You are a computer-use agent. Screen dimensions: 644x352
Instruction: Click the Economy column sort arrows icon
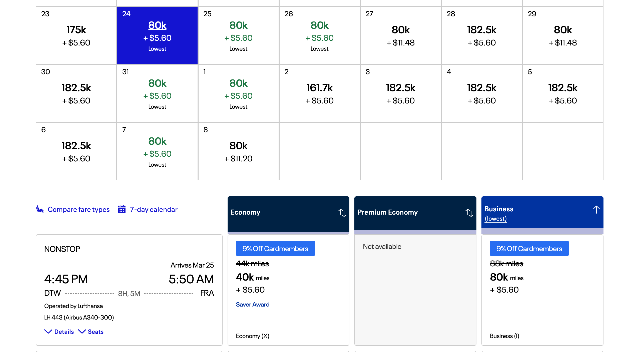(342, 213)
